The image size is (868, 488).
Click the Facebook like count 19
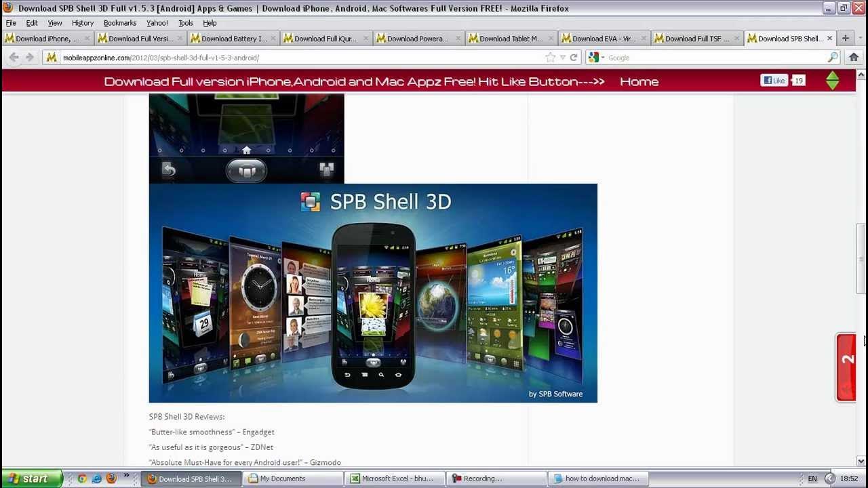coord(799,81)
